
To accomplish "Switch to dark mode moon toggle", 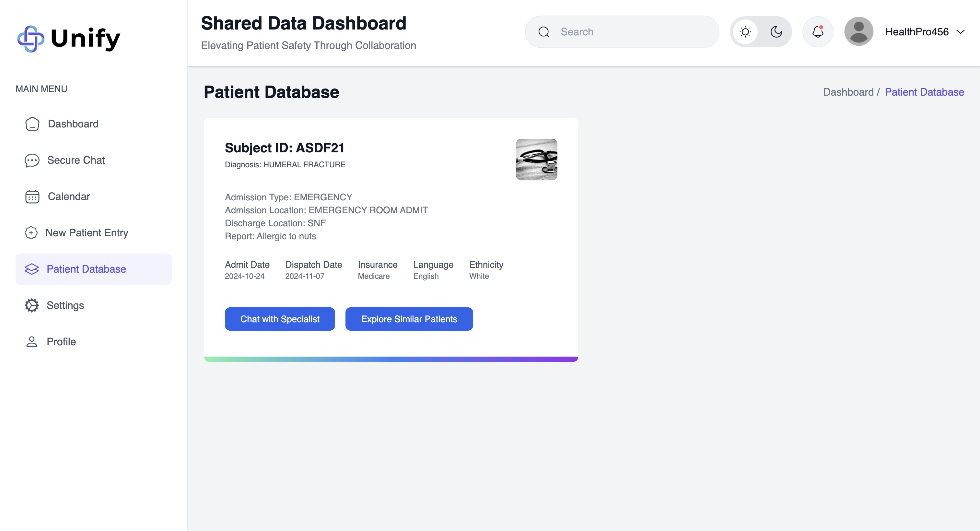I will pyautogui.click(x=776, y=32).
